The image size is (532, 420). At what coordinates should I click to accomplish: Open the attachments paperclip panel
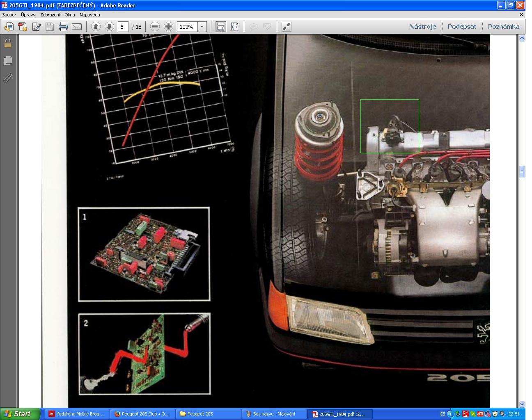coord(8,78)
